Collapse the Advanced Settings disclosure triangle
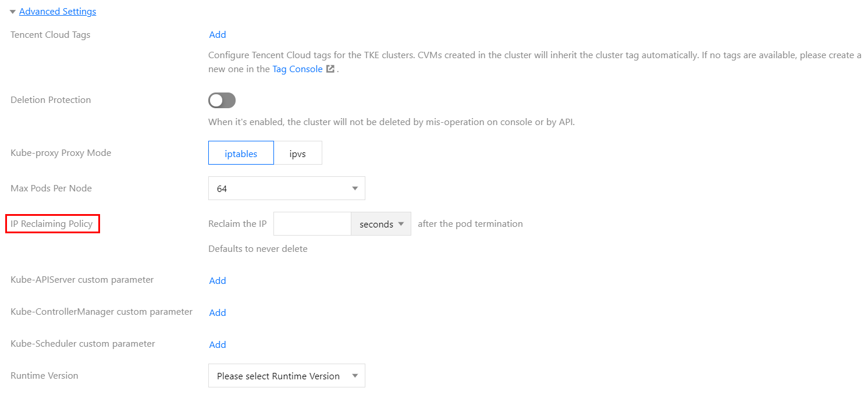The height and width of the screenshot is (395, 868). tap(13, 12)
